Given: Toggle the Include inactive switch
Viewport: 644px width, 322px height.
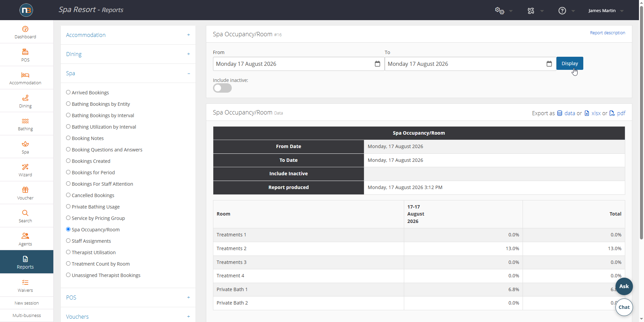Looking at the screenshot, I should [222, 88].
